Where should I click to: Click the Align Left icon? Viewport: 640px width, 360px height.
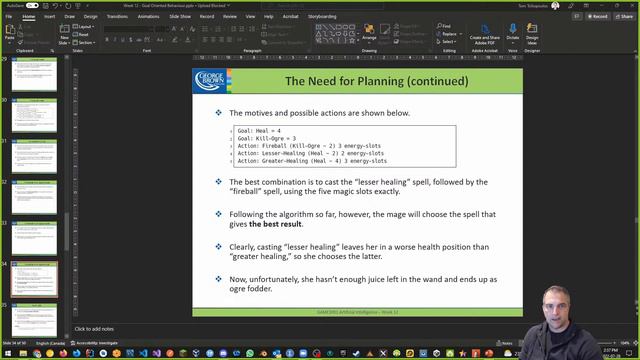tap(205, 40)
